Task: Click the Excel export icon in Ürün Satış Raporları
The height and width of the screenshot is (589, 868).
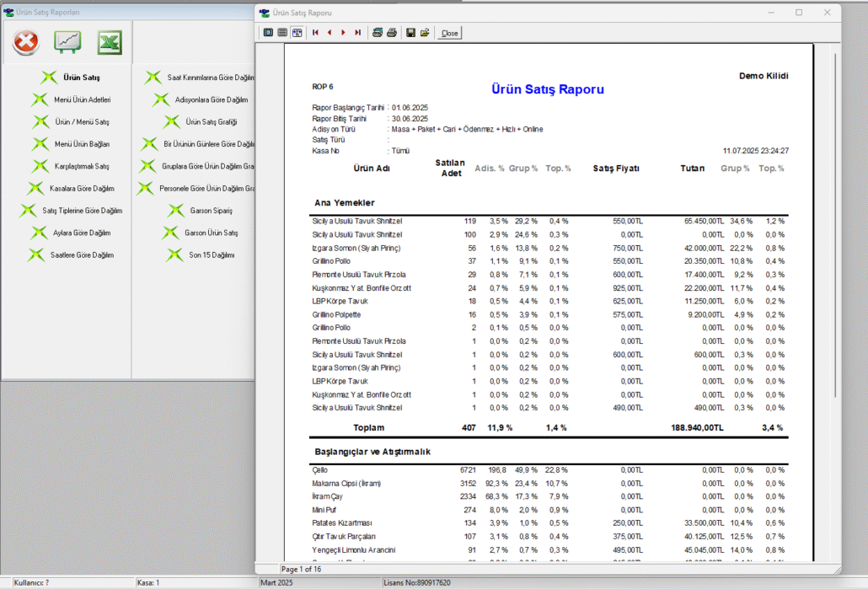Action: (110, 42)
